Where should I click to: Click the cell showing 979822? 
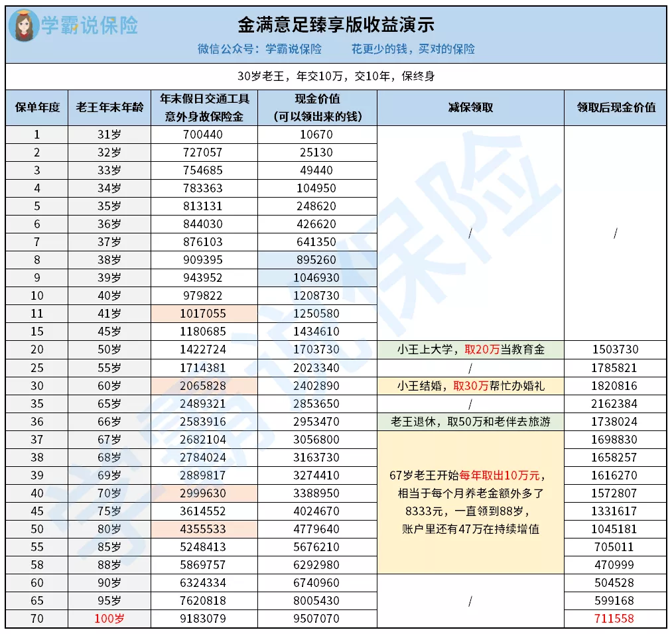203,296
